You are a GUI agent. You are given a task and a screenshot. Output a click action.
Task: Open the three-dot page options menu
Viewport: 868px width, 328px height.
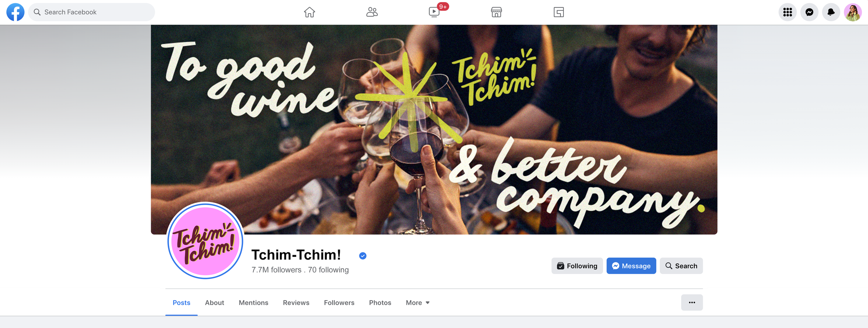tap(692, 302)
